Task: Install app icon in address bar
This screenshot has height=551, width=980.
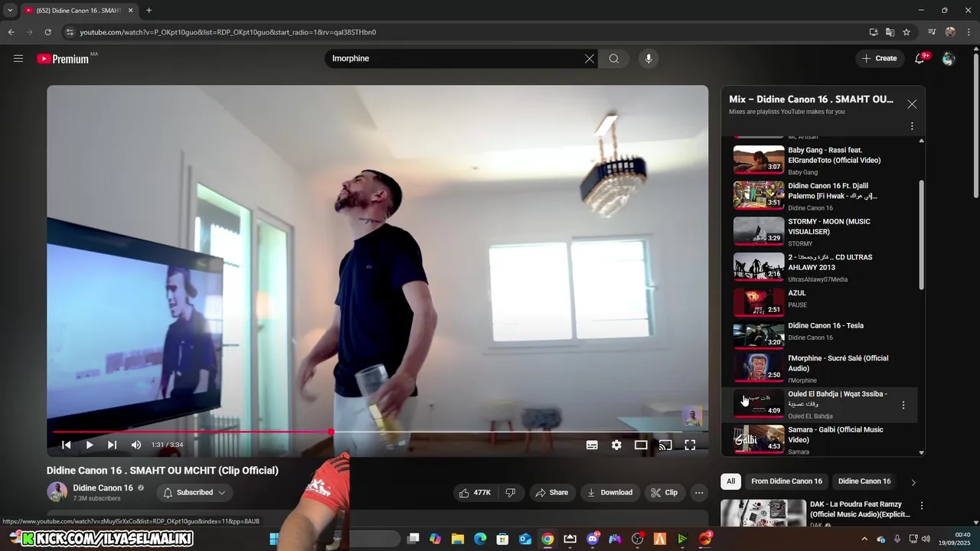Action: point(874,32)
